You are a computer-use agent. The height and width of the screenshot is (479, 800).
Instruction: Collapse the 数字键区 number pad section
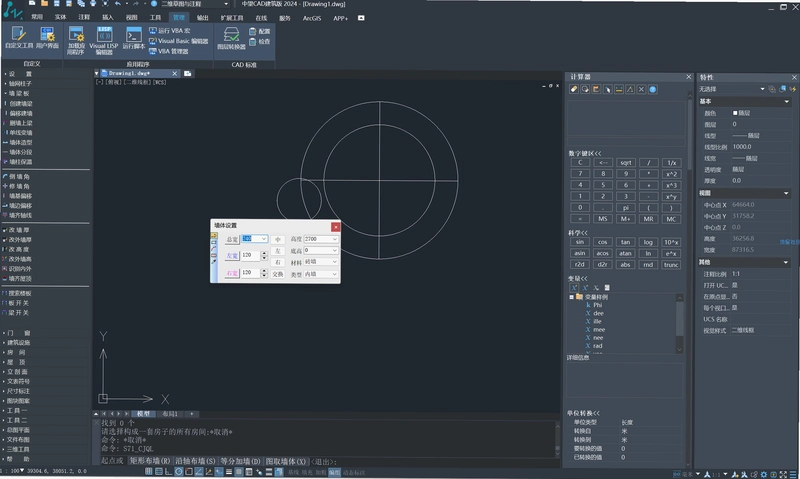(x=585, y=153)
